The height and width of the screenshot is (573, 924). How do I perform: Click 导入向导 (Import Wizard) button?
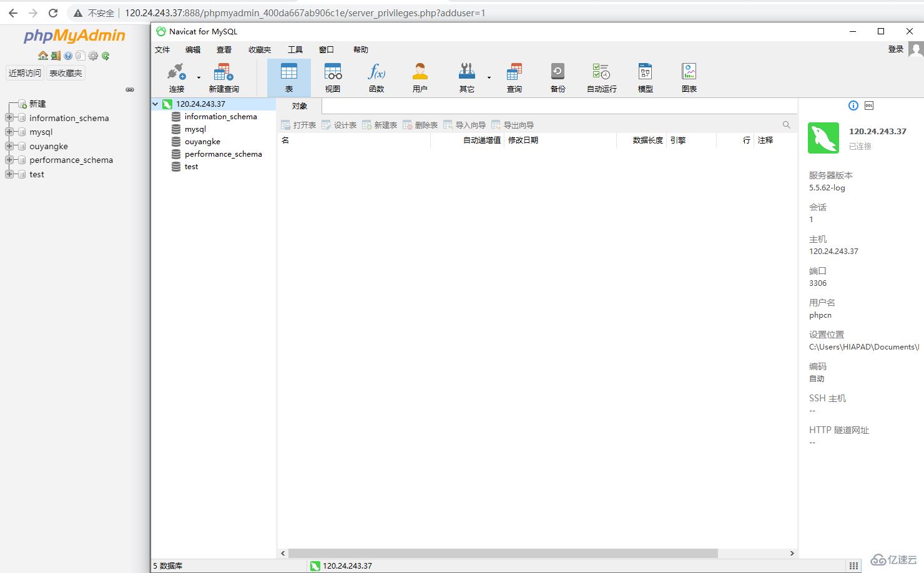464,125
